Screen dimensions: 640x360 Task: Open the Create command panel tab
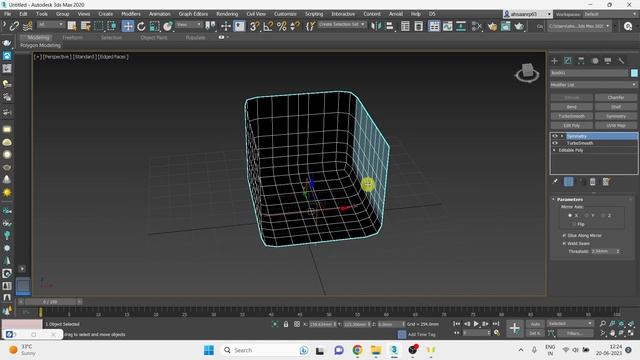(554, 60)
